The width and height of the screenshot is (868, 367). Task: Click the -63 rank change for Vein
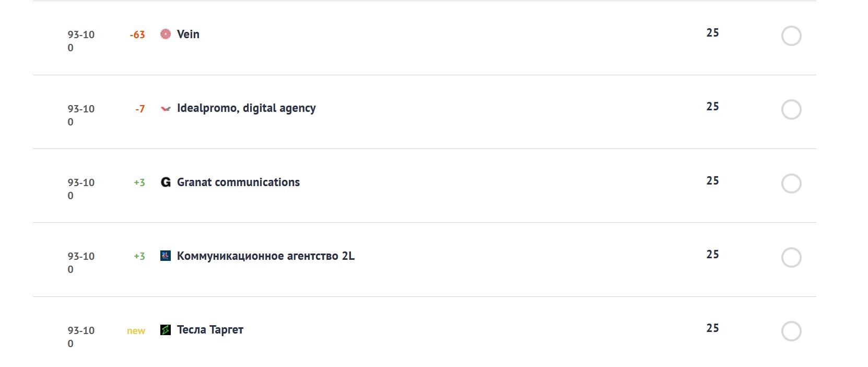pos(137,35)
